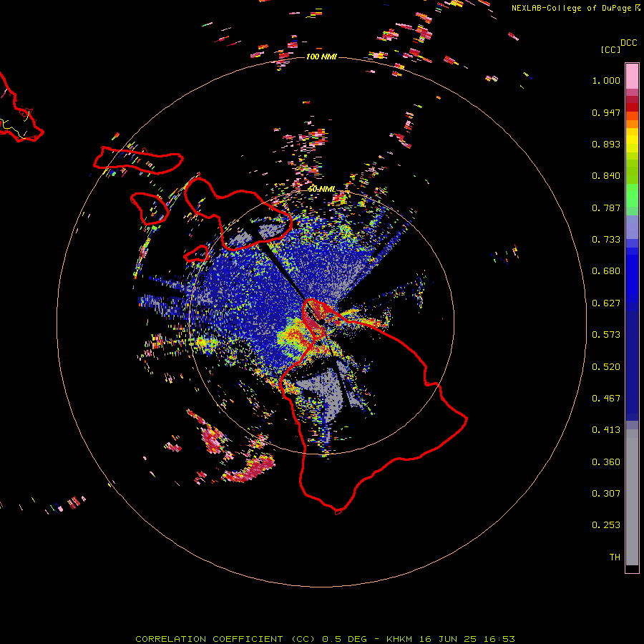Click the 100 NMI range ring label
Viewport: 644px width, 644px height.
(321, 57)
